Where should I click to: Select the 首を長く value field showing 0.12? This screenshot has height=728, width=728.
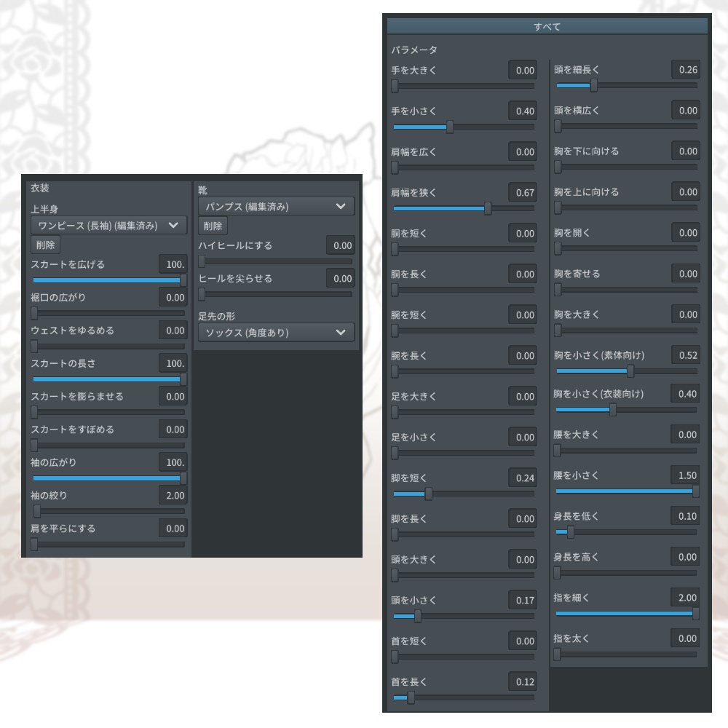coord(523,681)
